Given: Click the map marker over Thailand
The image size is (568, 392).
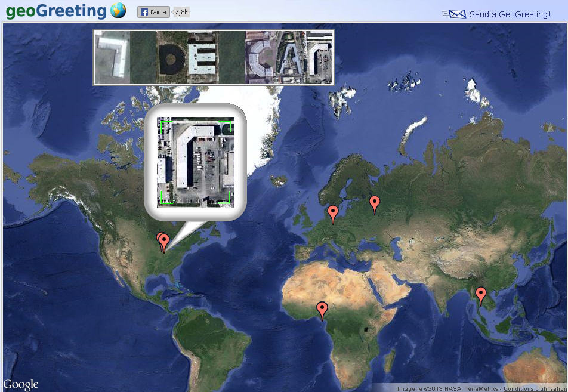Looking at the screenshot, I should coord(480,294).
